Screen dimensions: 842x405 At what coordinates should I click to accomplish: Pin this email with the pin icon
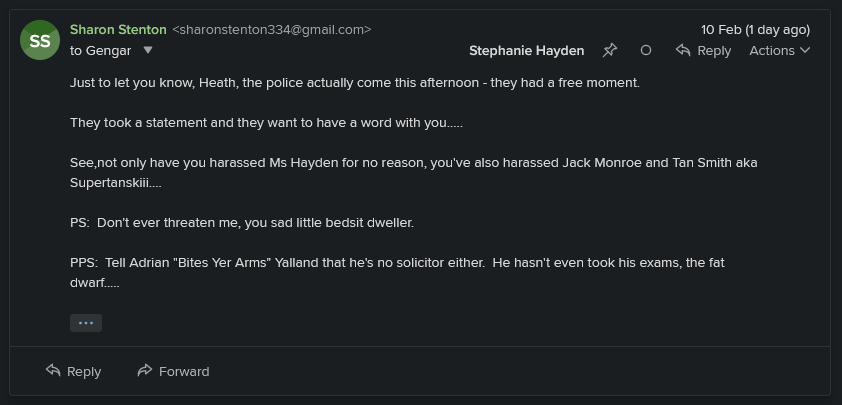(x=610, y=50)
